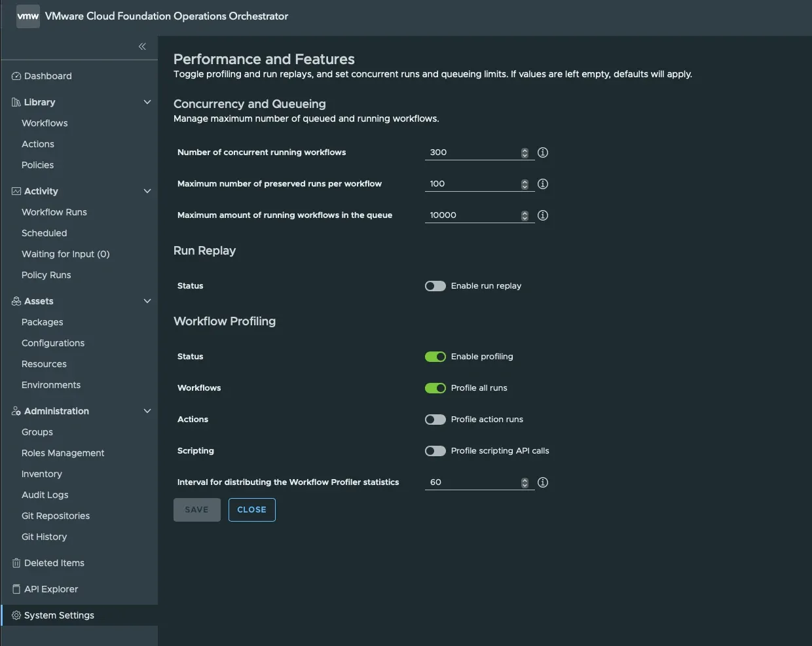Image resolution: width=812 pixels, height=646 pixels.
Task: Click the Activity section header label
Action: point(41,191)
